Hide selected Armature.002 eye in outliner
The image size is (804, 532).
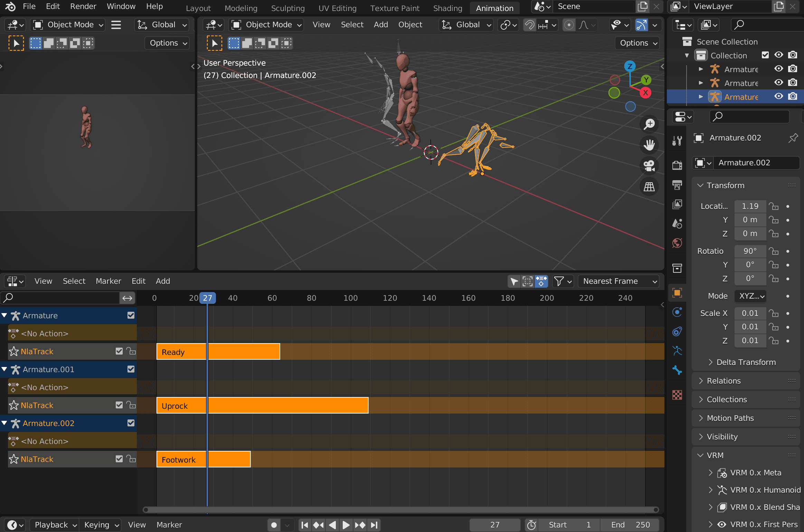[x=779, y=96]
